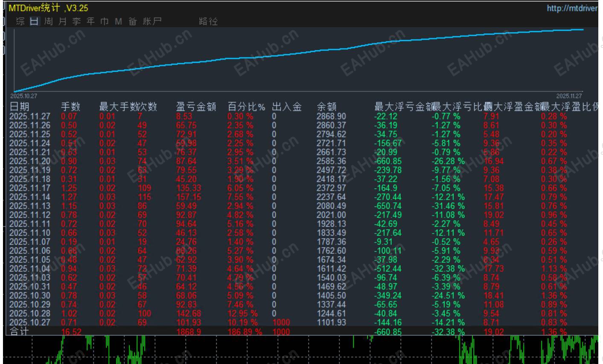Click the 手数 column header
The height and width of the screenshot is (364, 603).
[x=70, y=107]
